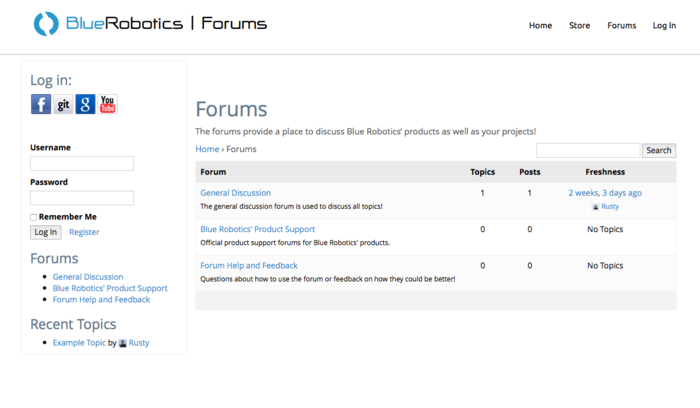Open the Forums menu item

pos(621,26)
